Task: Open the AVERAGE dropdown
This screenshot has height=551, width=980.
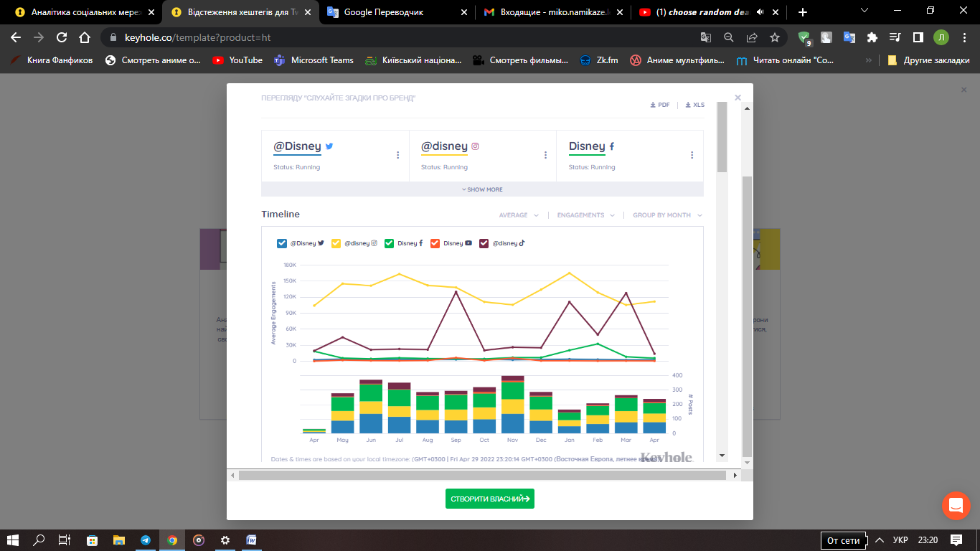Action: pos(519,215)
